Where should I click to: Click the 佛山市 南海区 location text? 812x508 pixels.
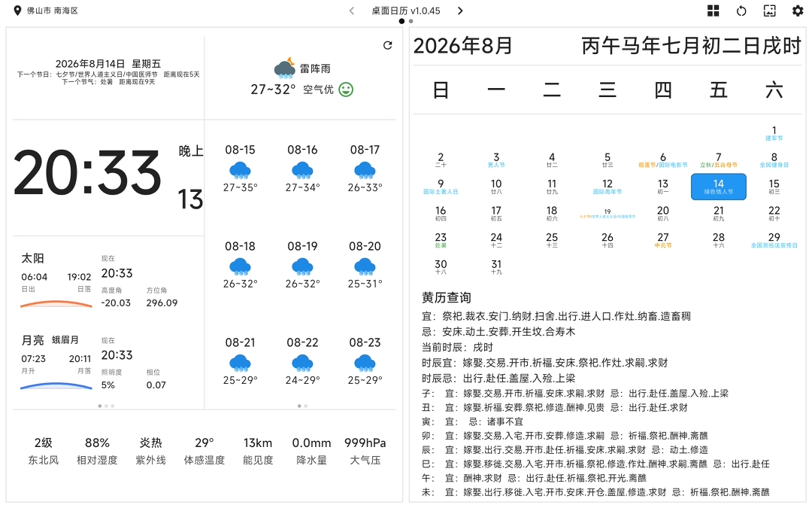pyautogui.click(x=53, y=11)
